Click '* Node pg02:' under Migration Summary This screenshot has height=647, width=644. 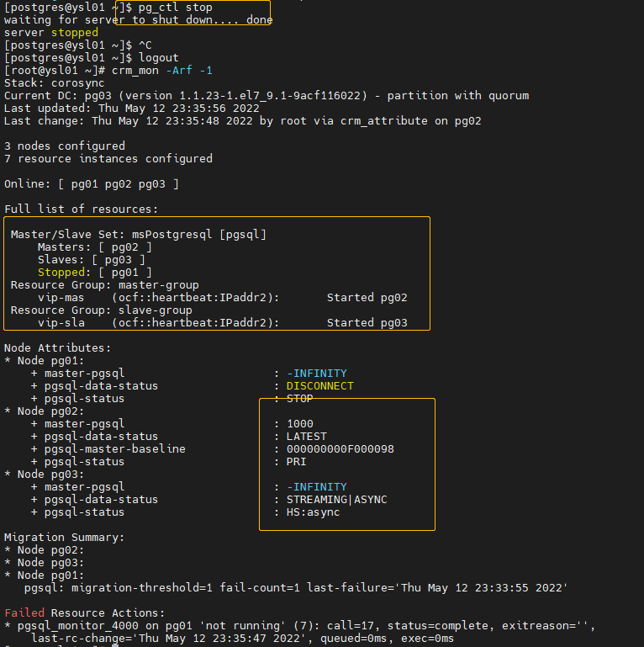pyautogui.click(x=45, y=550)
